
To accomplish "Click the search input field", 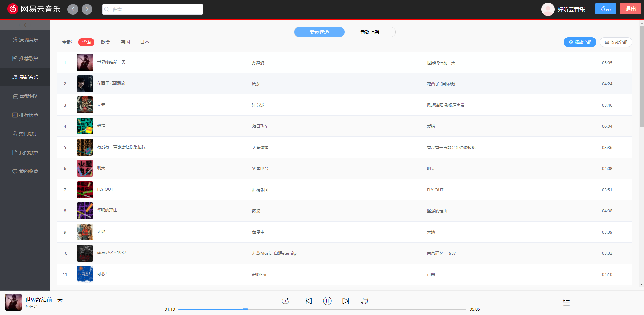I will (153, 9).
